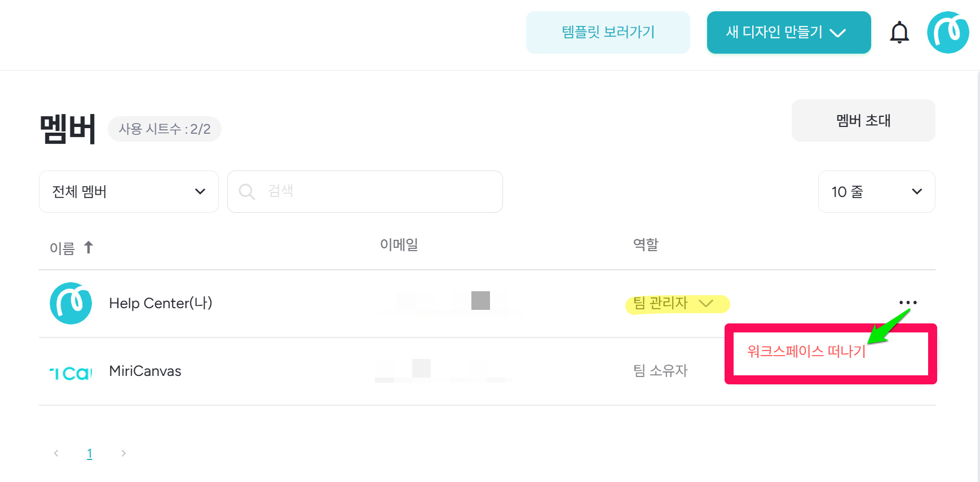This screenshot has height=482, width=980.
Task: Open the 팀 관리자 role dropdown
Action: coord(677,304)
